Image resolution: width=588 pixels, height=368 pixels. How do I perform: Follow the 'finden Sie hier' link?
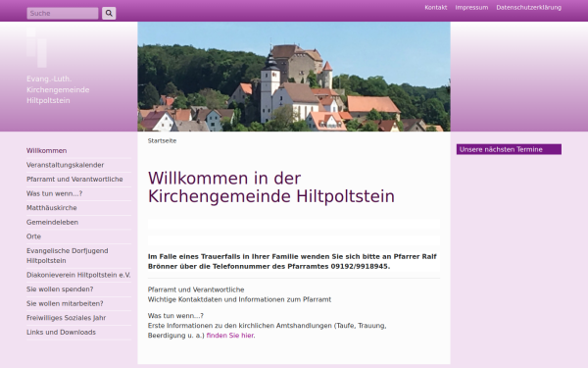pos(230,336)
